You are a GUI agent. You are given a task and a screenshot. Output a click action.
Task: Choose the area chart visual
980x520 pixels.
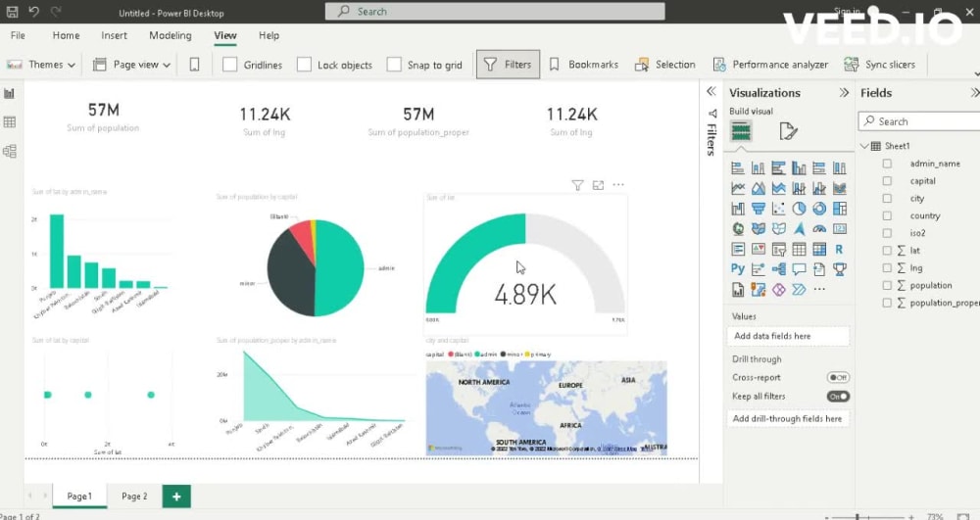point(759,188)
